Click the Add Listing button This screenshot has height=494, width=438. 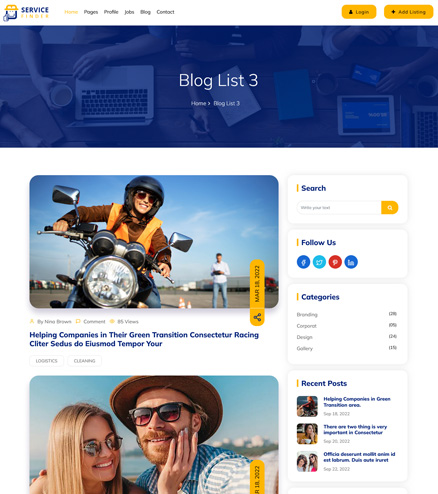click(408, 12)
